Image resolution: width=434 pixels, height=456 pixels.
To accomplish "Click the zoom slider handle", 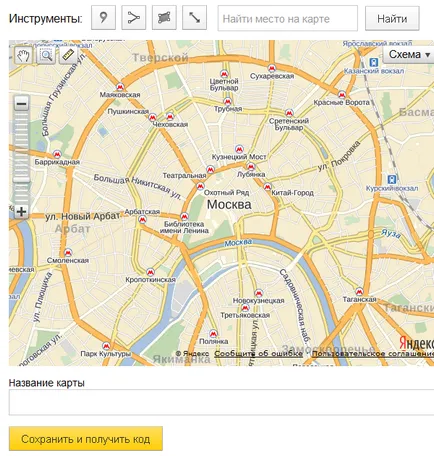I will pyautogui.click(x=22, y=180).
